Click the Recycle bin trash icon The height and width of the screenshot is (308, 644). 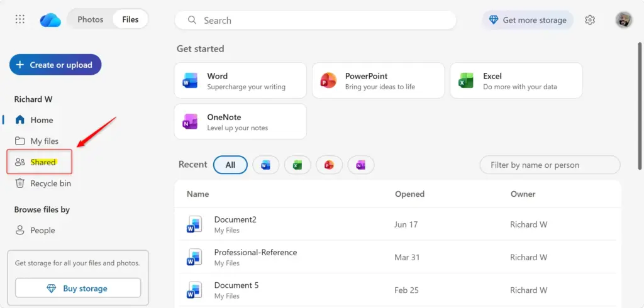[x=19, y=183]
